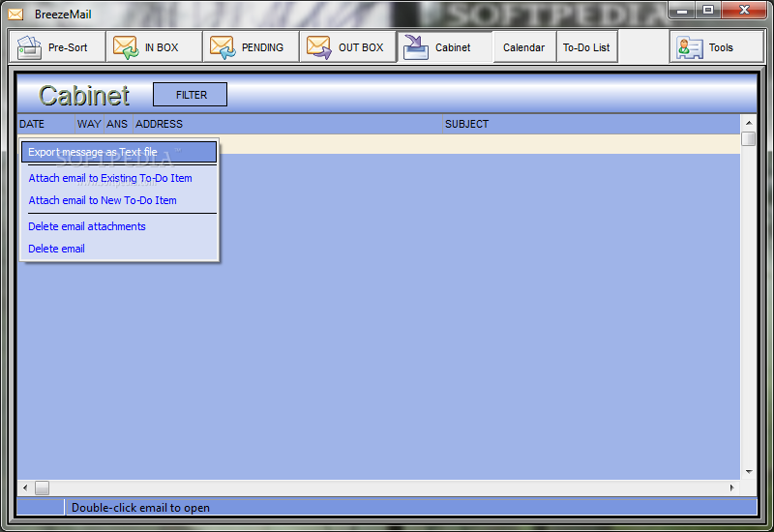Close the BreezeMail window
The width and height of the screenshot is (774, 532).
click(x=744, y=10)
